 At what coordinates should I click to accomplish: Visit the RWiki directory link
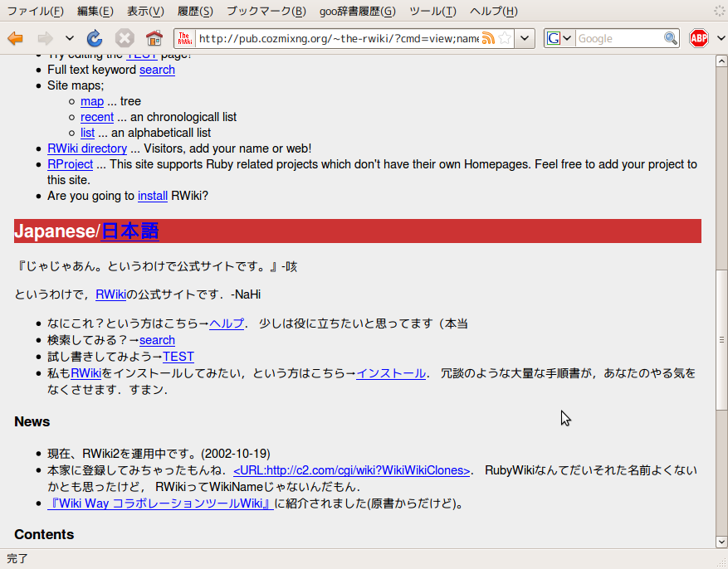point(87,148)
